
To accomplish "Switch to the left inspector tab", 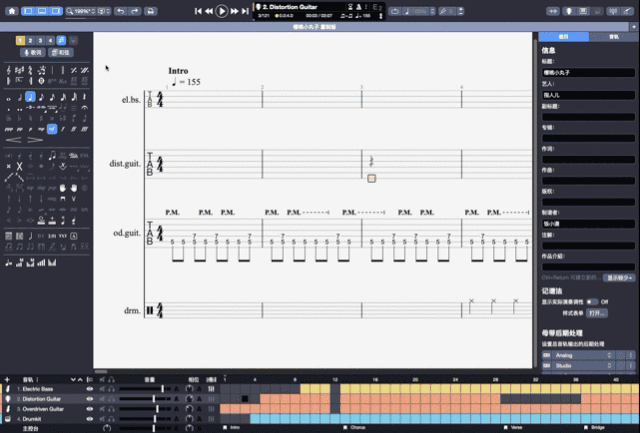I will point(563,35).
